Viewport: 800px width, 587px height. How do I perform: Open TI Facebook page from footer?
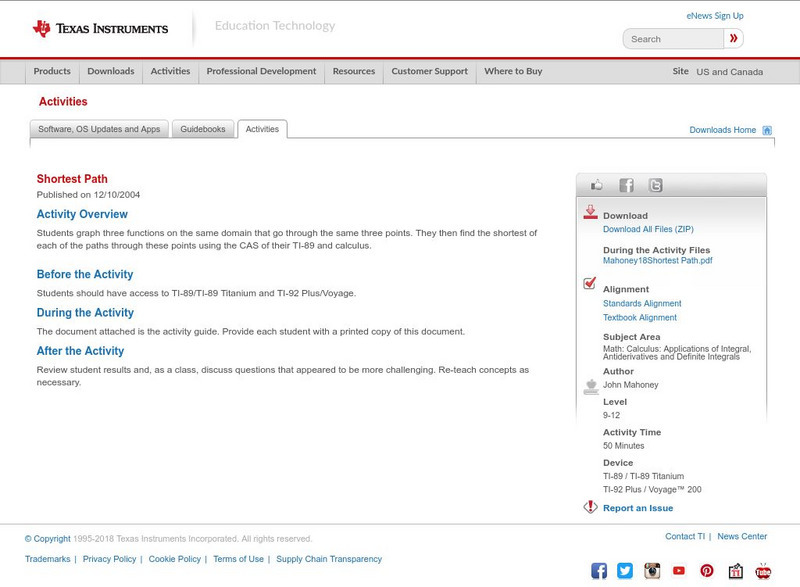click(599, 571)
